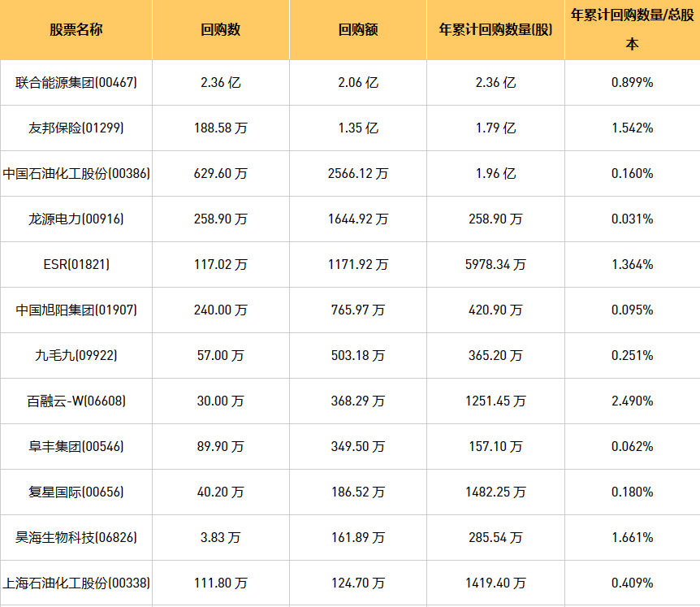Image resolution: width=700 pixels, height=607 pixels.
Task: Click the 0.160% ratio cell
Action: click(632, 174)
